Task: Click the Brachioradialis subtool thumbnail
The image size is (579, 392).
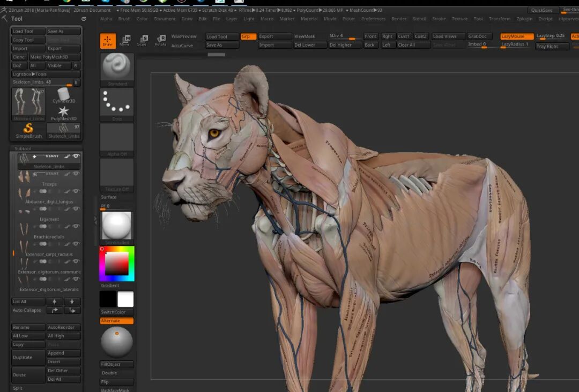Action: [24, 229]
